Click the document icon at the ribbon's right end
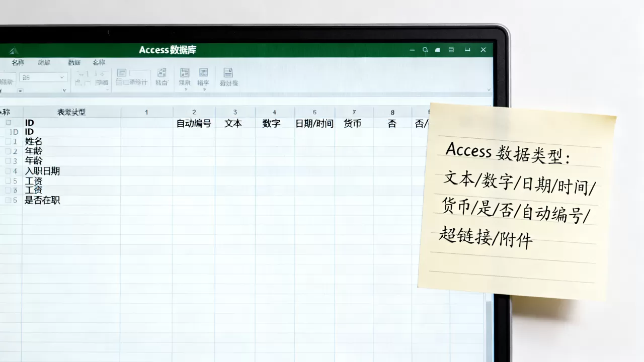This screenshot has width=644, height=362. 228,73
